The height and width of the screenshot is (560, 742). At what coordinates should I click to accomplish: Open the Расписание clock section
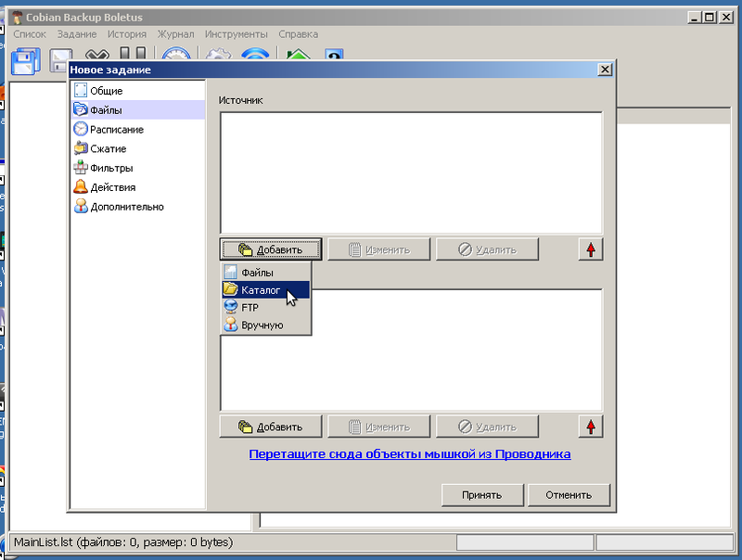(138, 129)
